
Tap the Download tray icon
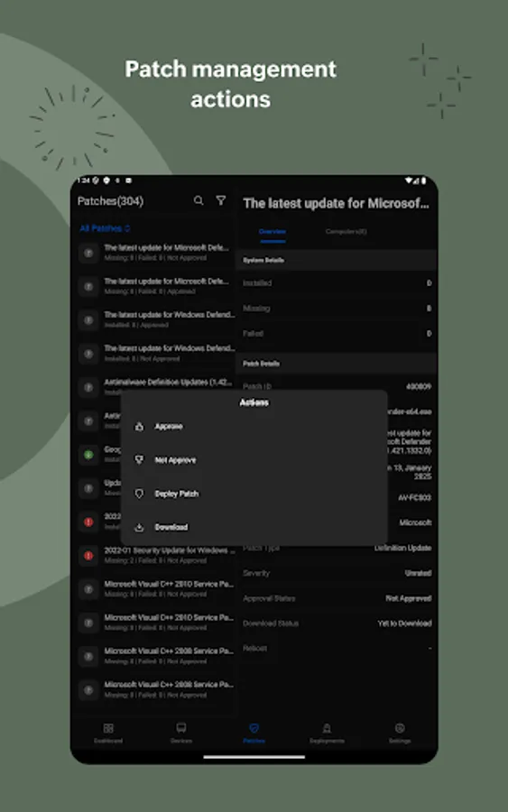click(x=139, y=527)
